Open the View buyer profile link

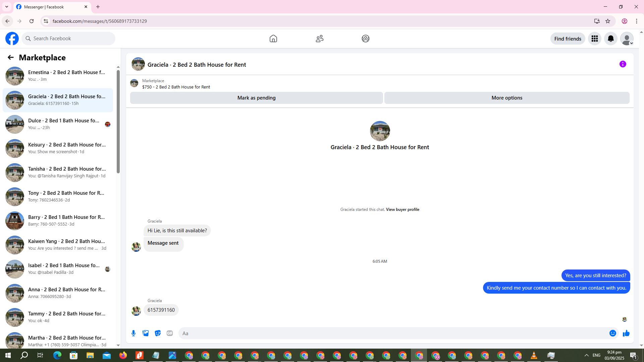[x=402, y=209]
